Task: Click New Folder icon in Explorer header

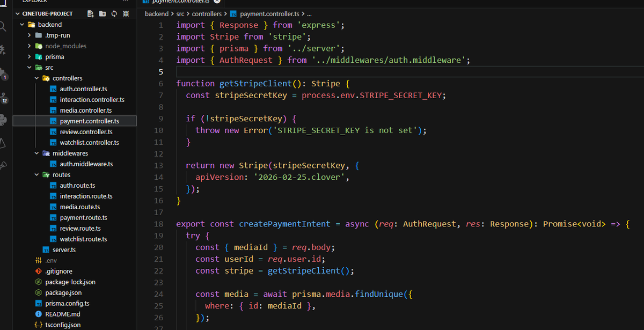Action: coord(103,13)
